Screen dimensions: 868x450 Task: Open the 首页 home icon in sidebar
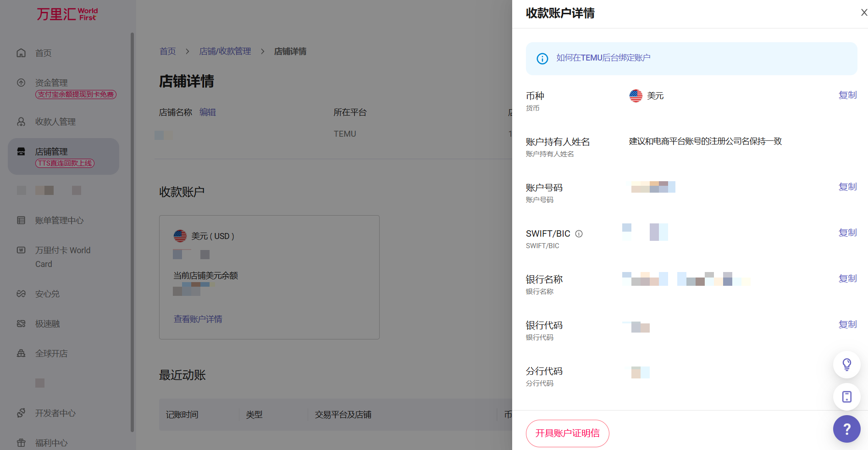coord(21,53)
